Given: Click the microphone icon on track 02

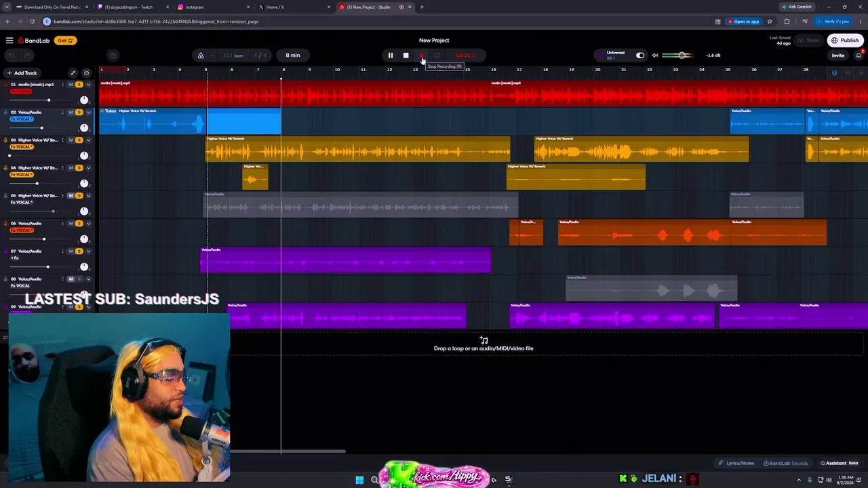Looking at the screenshot, I should coord(5,113).
